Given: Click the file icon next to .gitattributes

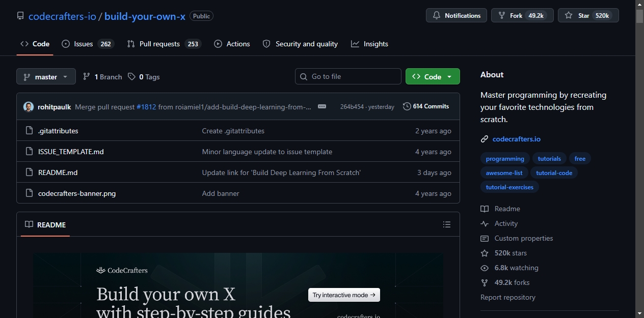Looking at the screenshot, I should (x=29, y=131).
